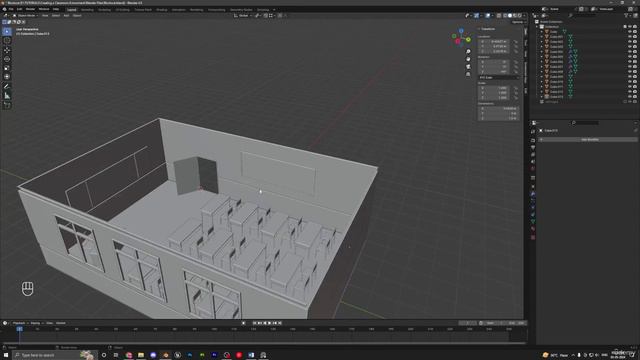Open the Edit menu
Viewport: 640px width, 360px height.
coord(20,9)
